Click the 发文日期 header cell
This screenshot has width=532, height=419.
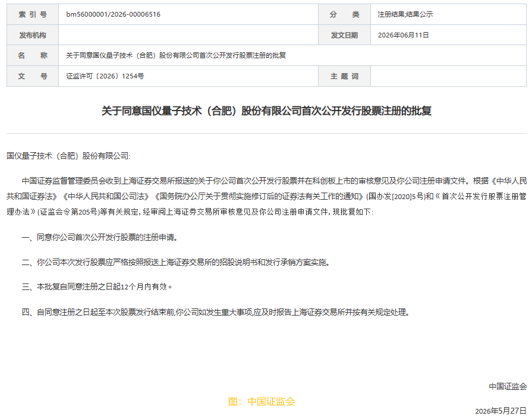(x=344, y=35)
